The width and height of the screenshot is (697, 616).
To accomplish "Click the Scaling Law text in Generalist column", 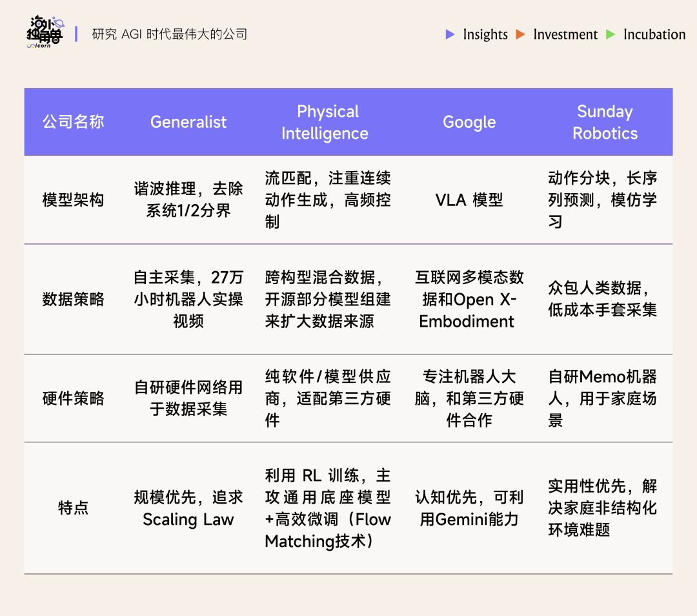I will pos(189,520).
